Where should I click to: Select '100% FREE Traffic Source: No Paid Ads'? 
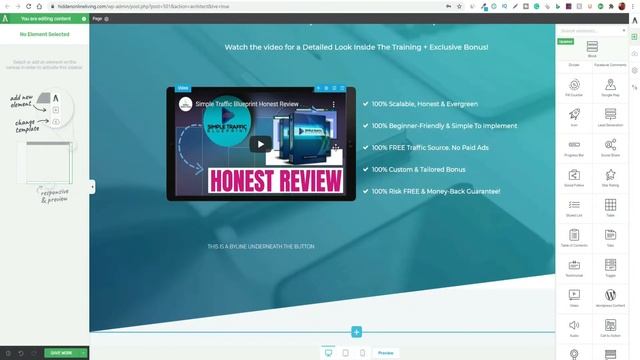[x=430, y=147]
